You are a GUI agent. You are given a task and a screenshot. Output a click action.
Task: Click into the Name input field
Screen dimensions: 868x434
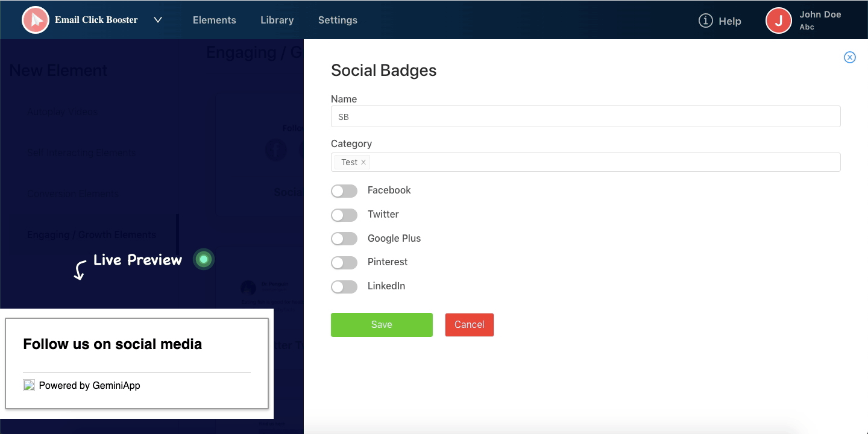coord(585,117)
